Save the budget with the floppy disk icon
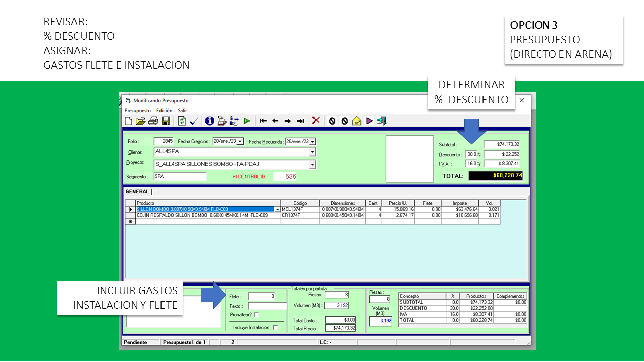The width and height of the screenshot is (644, 362). coord(166,121)
